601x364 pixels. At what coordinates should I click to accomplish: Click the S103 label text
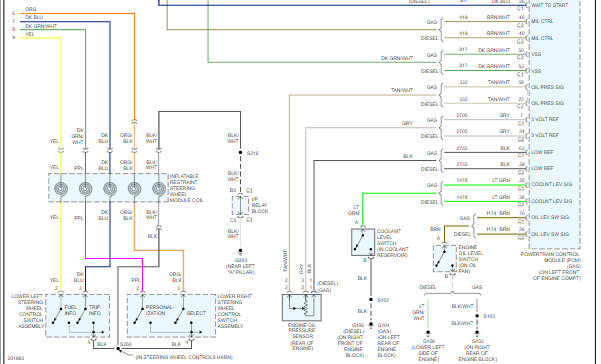click(x=489, y=316)
